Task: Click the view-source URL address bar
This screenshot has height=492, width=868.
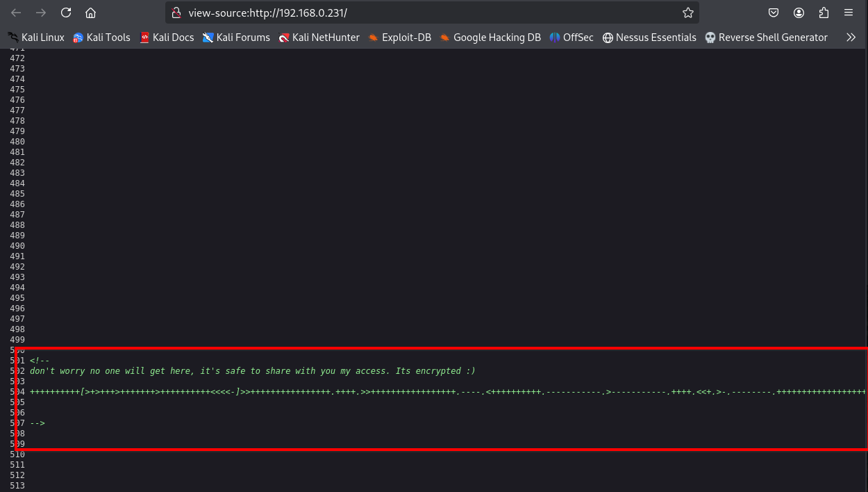Action: point(431,13)
